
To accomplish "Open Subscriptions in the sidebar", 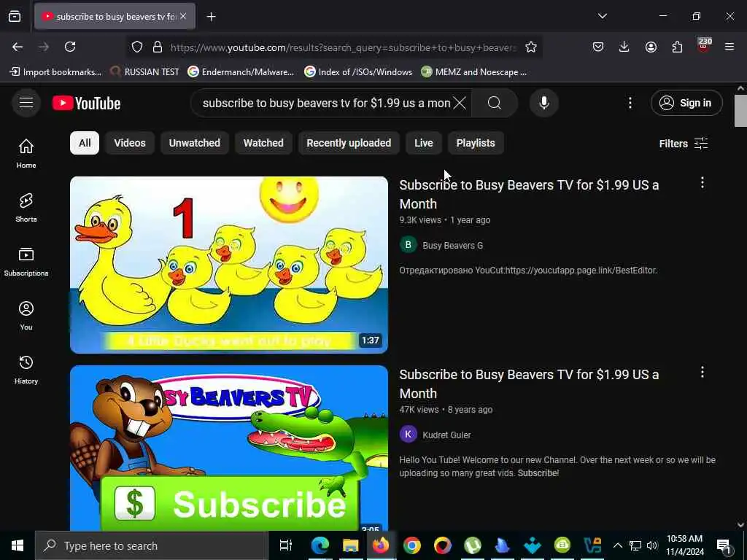I will click(x=26, y=262).
